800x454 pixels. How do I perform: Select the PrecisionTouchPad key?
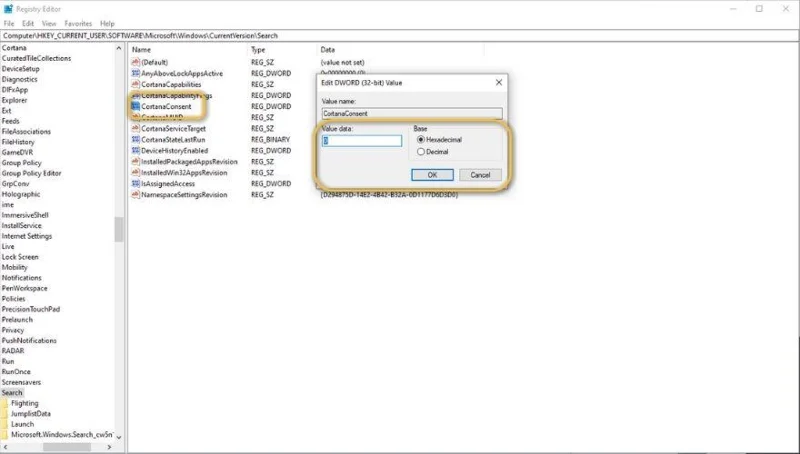(x=31, y=309)
